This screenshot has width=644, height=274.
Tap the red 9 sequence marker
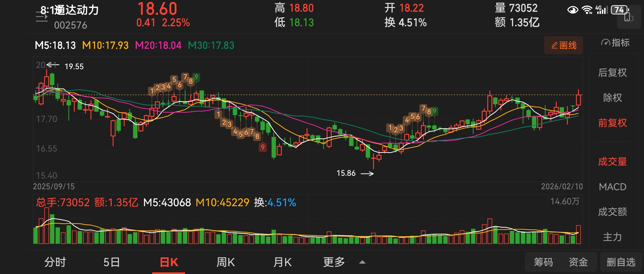click(262, 147)
